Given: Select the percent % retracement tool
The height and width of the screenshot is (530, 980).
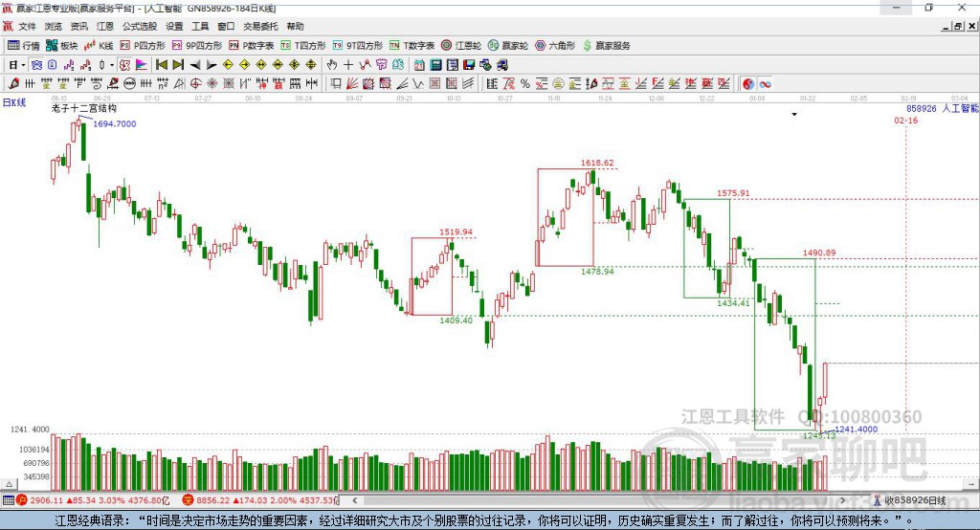Looking at the screenshot, I should pyautogui.click(x=525, y=83).
